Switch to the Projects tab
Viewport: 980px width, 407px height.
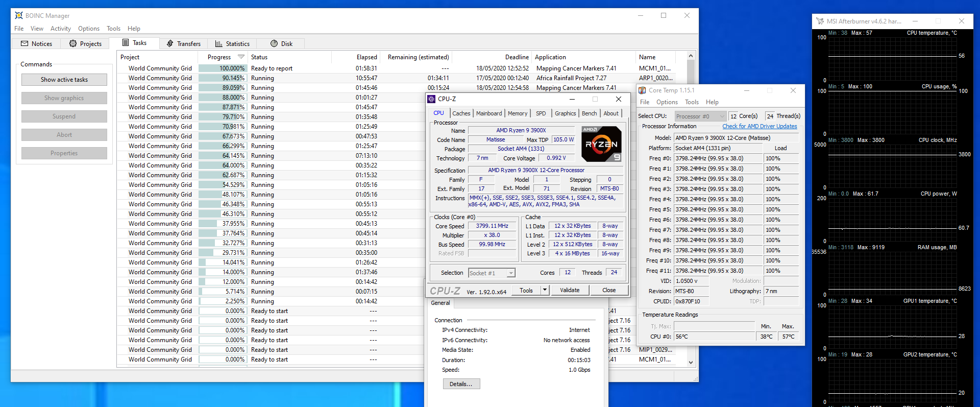85,44
